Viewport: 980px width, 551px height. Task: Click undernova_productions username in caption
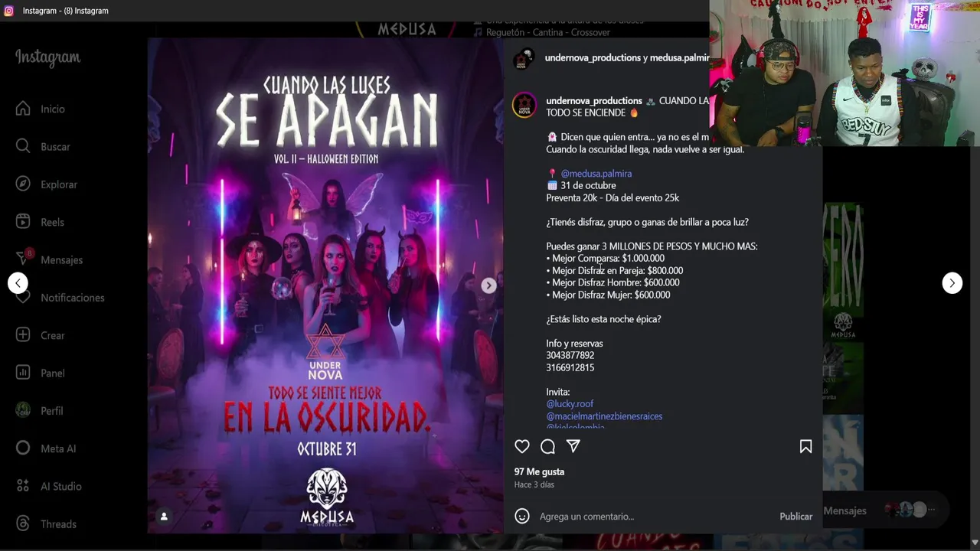point(594,101)
